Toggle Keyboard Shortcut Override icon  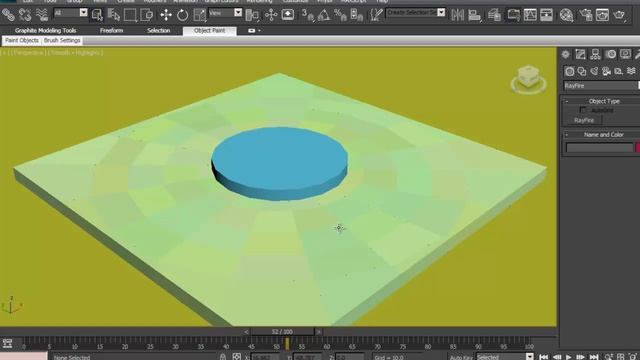pos(288,15)
